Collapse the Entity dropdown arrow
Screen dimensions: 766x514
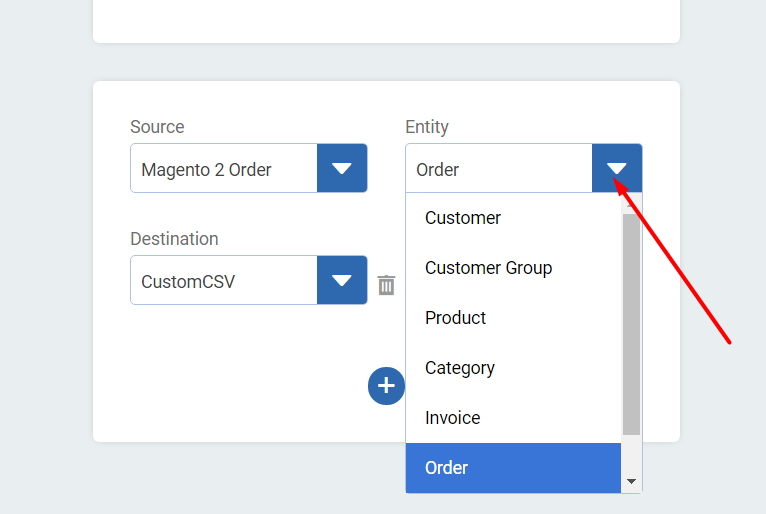[617, 168]
